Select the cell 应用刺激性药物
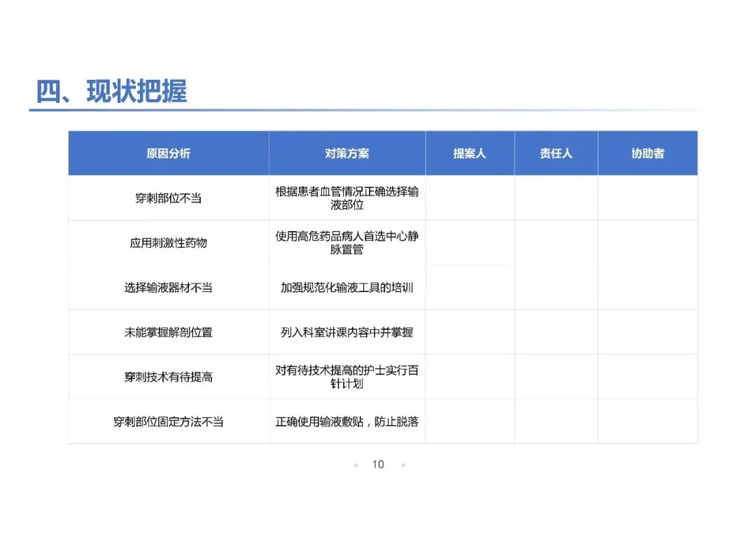The height and width of the screenshot is (535, 756). 169,243
